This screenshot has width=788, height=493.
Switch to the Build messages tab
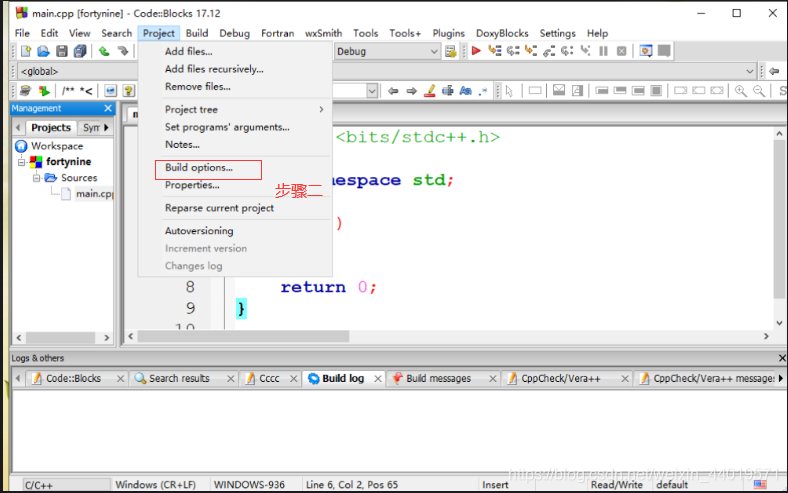[438, 378]
